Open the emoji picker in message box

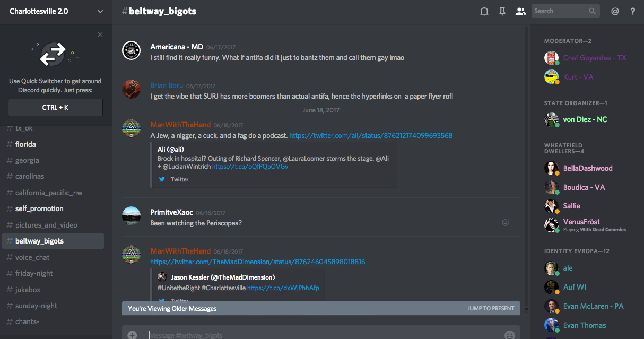click(x=509, y=335)
